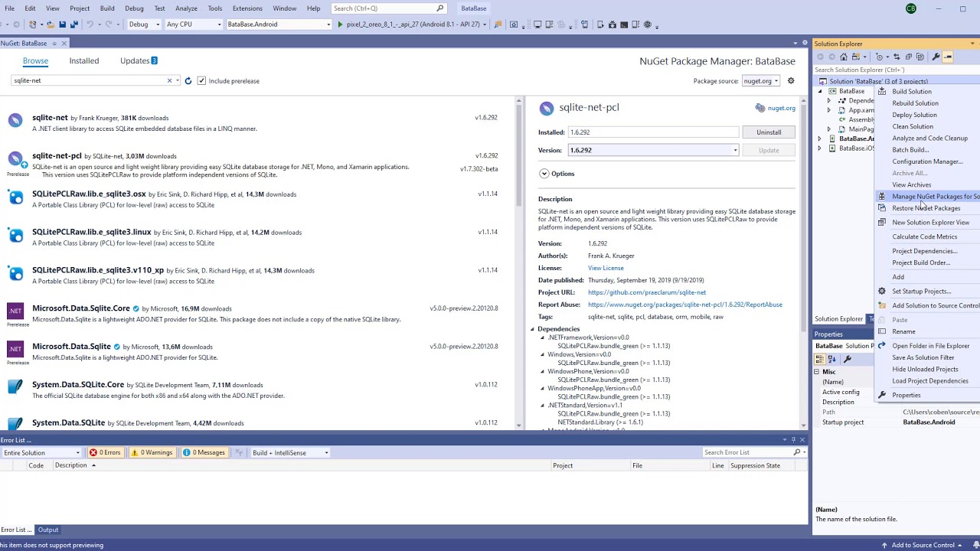Click the Add to Source Control status icon
980x551 pixels.
(885, 545)
